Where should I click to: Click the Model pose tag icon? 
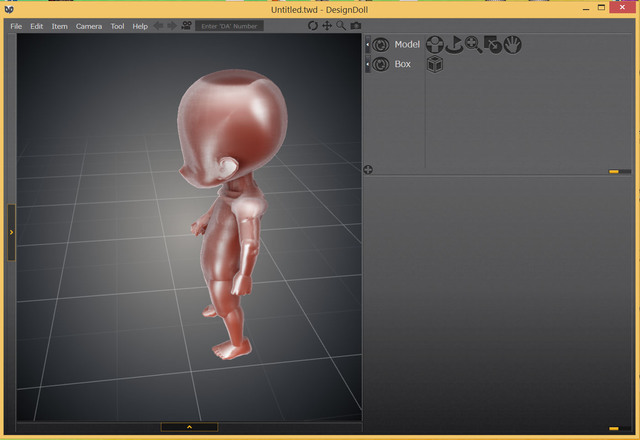435,45
